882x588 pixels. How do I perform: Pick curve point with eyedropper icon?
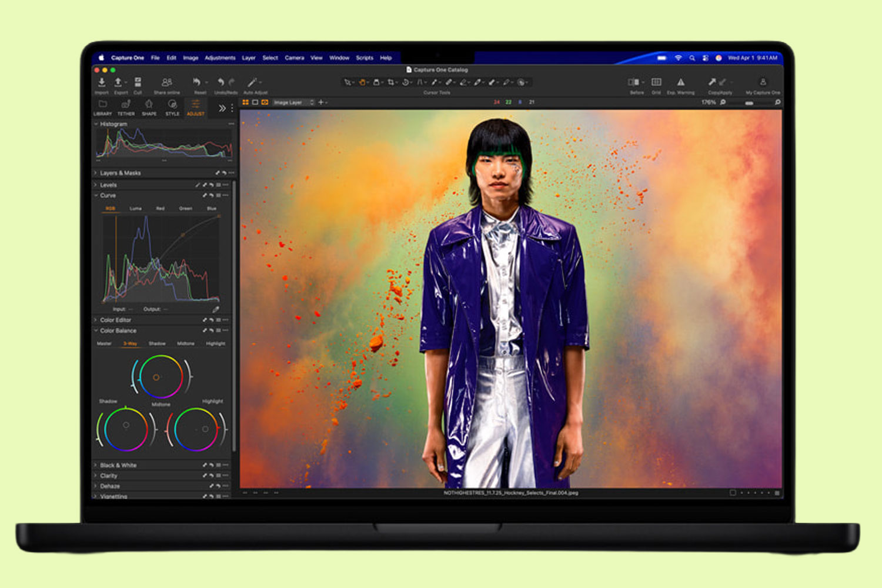pyautogui.click(x=215, y=309)
